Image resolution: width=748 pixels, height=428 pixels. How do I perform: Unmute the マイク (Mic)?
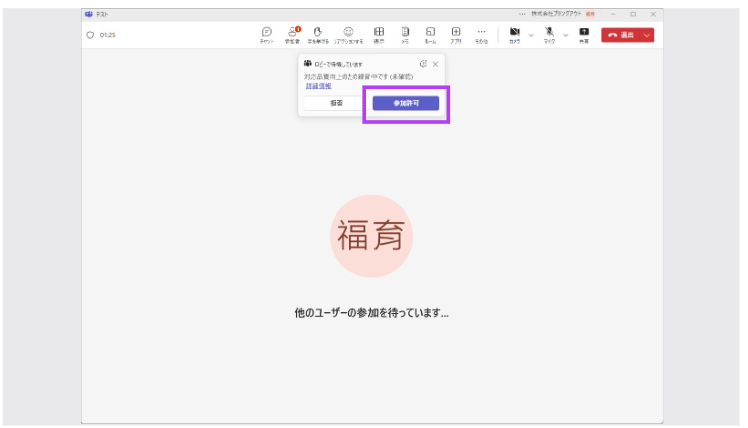[550, 35]
